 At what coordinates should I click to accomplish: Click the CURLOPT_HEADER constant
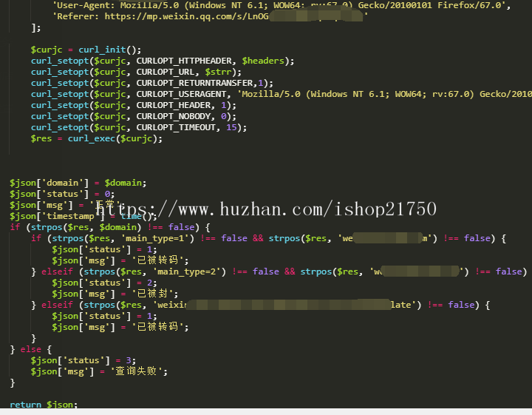pos(174,105)
